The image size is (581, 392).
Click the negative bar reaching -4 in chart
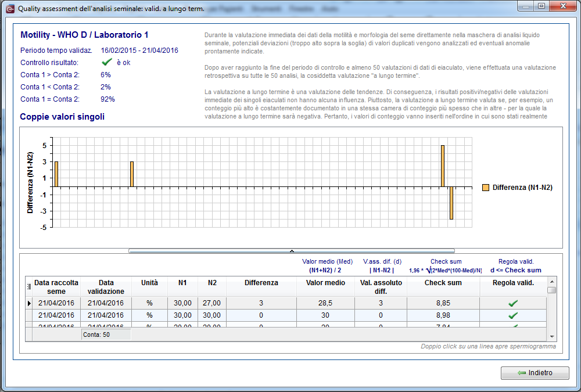click(451, 203)
